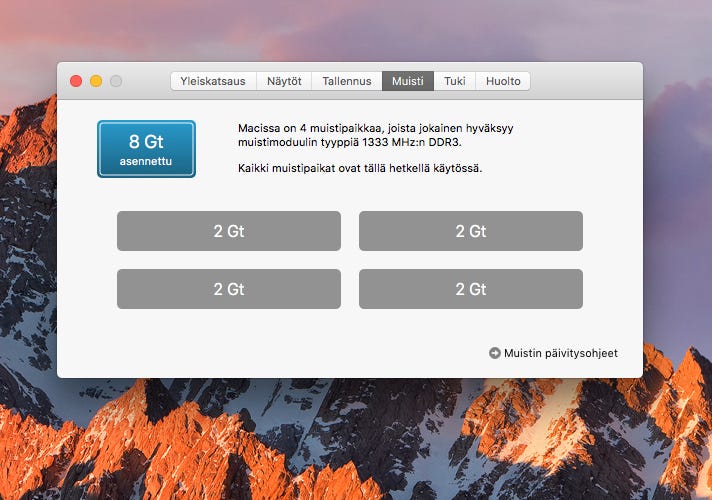Click the Muisti tab
Screen dimensions: 712x500
pyautogui.click(x=408, y=81)
